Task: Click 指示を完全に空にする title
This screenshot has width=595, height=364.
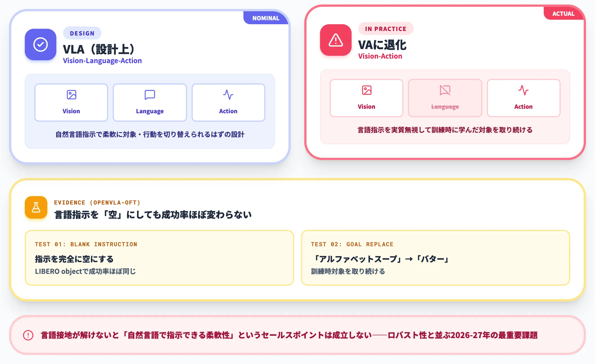Action: point(74,259)
